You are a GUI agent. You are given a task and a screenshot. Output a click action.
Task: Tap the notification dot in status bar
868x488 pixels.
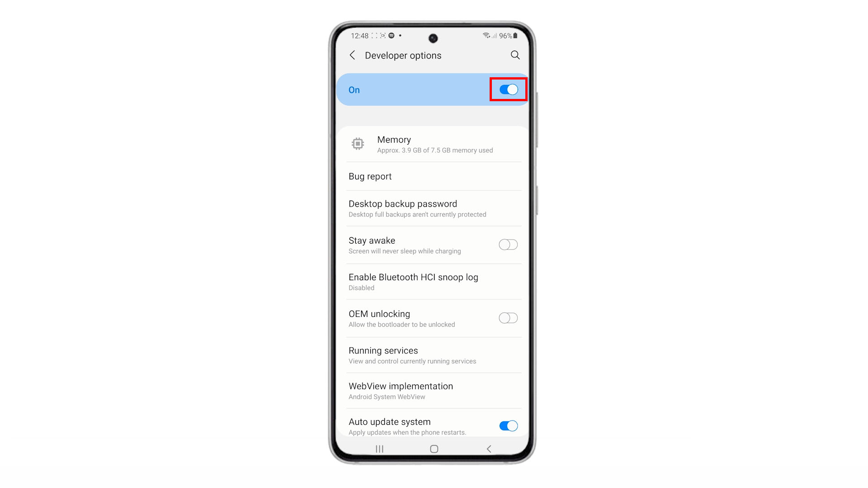coord(401,35)
